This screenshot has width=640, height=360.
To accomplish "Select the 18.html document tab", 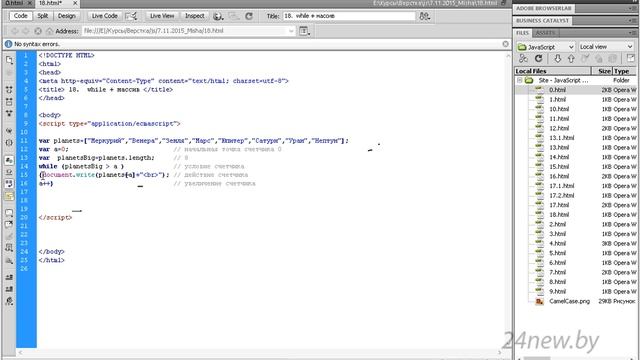I will pos(51,3).
